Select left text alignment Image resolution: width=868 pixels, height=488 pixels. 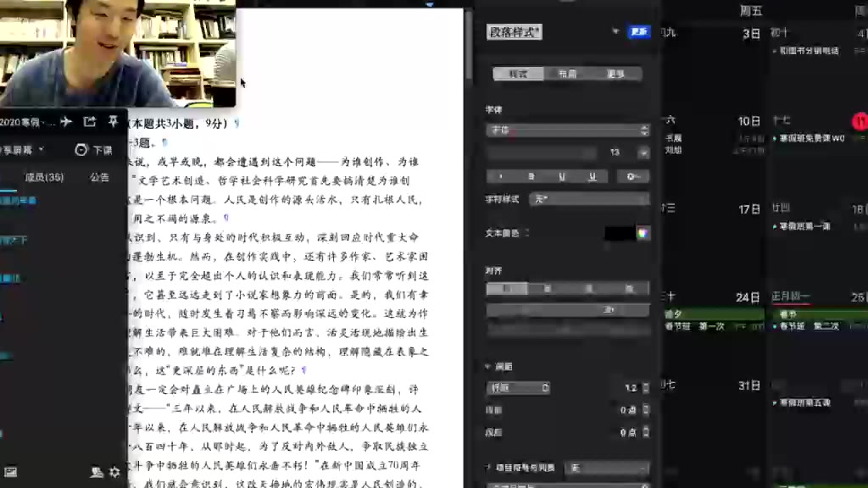506,289
